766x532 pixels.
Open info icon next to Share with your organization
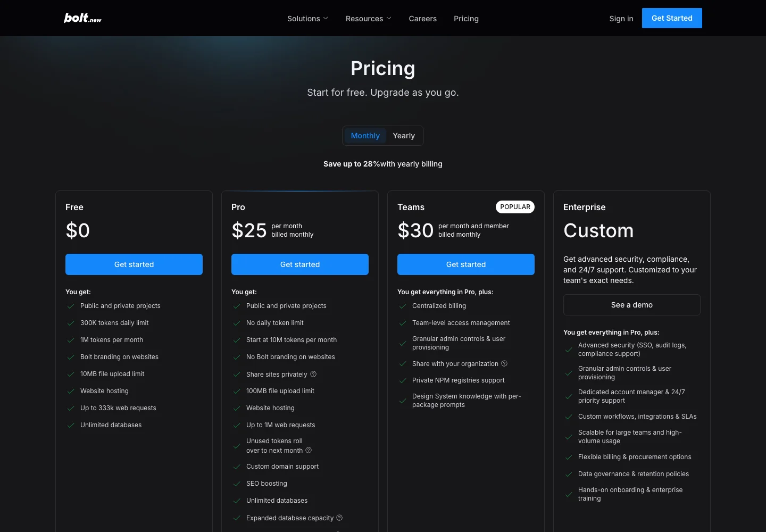click(x=504, y=363)
